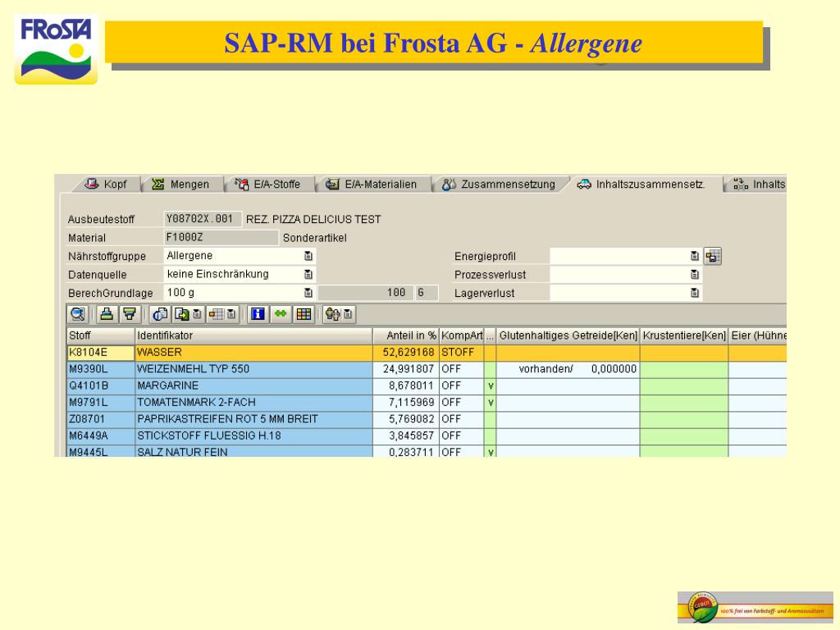Image resolution: width=840 pixels, height=630 pixels.
Task: Click the user settings icon next to Energieprofil
Action: click(713, 256)
